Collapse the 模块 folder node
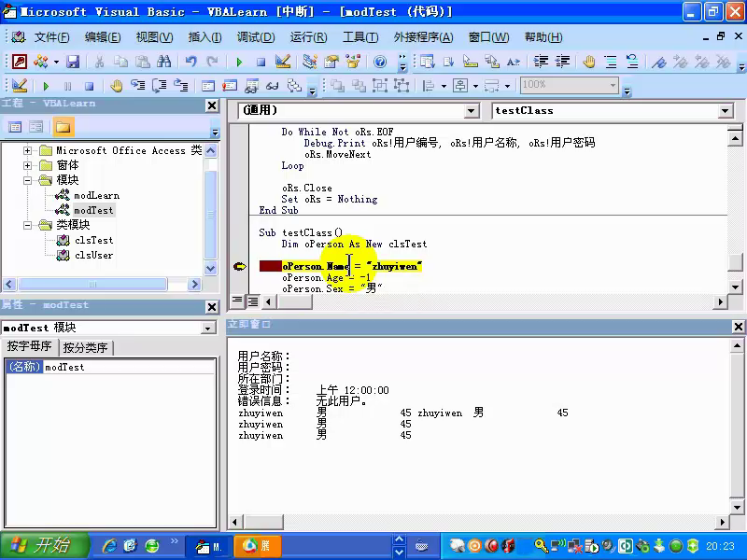The height and width of the screenshot is (560, 747). (28, 180)
